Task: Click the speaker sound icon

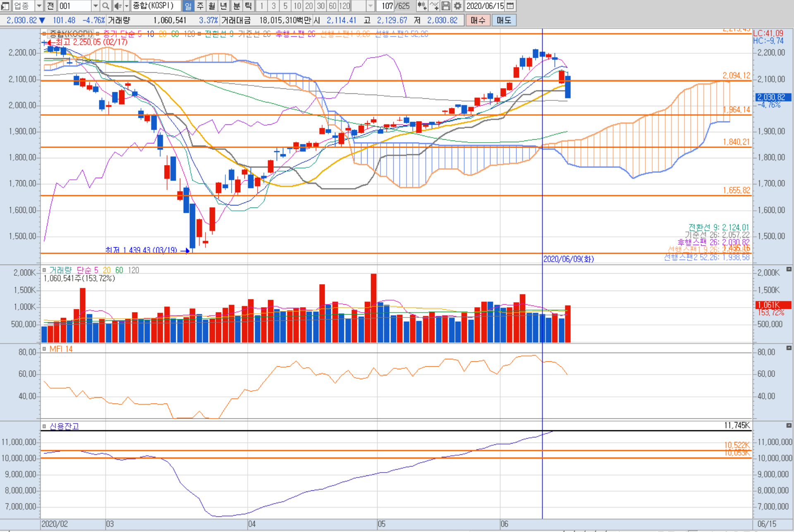Action: [x=117, y=6]
